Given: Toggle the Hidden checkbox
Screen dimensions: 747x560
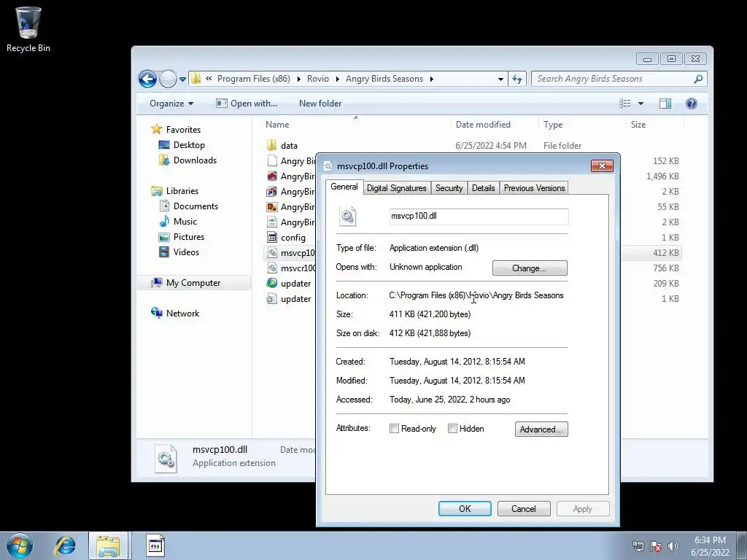Looking at the screenshot, I should pos(452,429).
